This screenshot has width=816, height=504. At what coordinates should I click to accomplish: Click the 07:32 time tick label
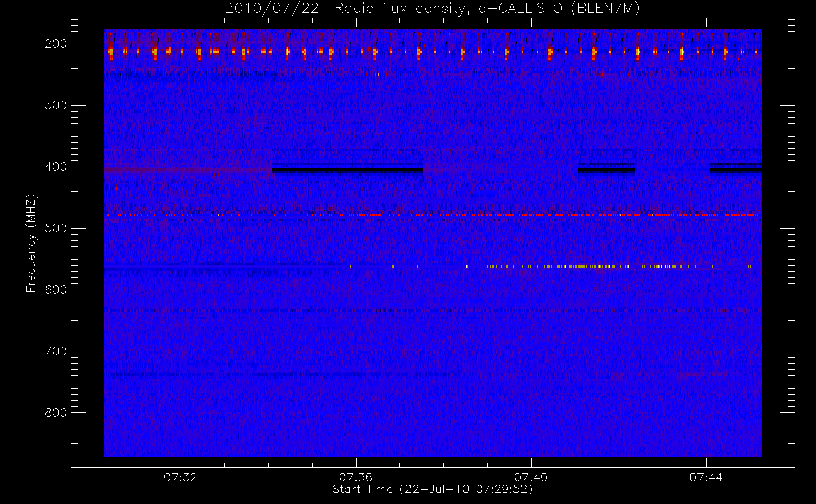click(181, 477)
